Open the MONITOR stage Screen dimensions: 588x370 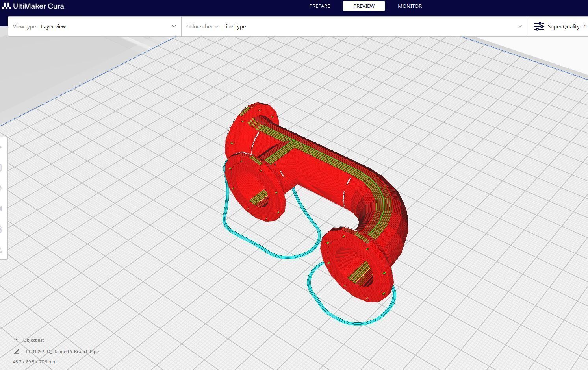coord(410,6)
